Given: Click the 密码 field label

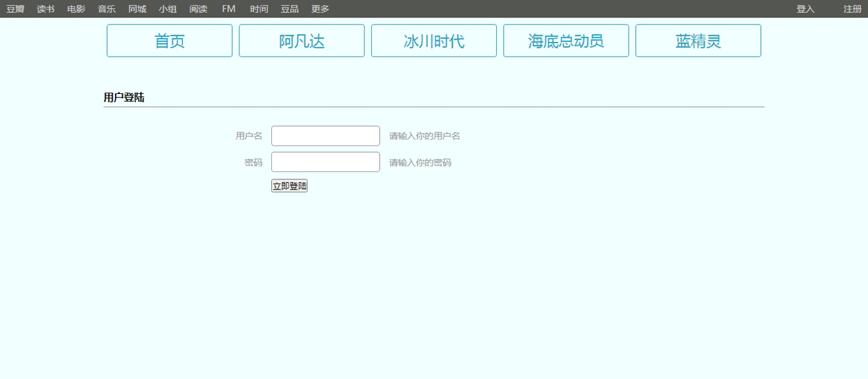Looking at the screenshot, I should pos(253,163).
